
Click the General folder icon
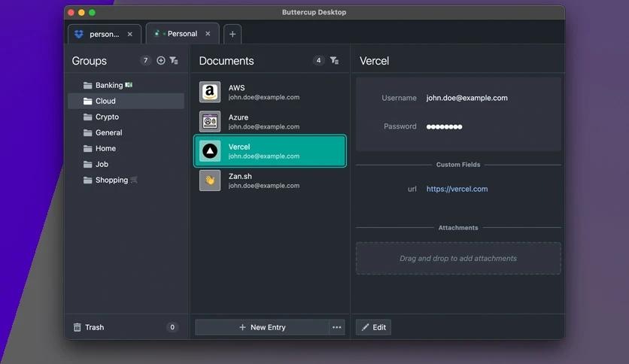[87, 132]
